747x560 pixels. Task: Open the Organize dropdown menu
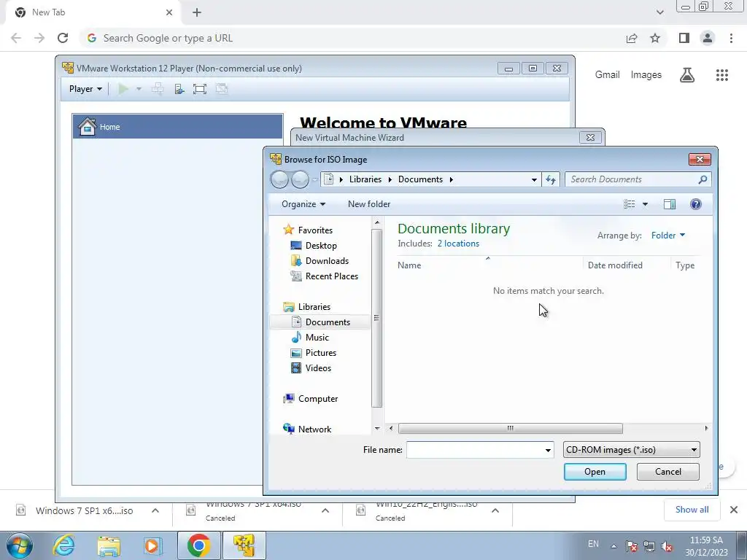pos(303,204)
